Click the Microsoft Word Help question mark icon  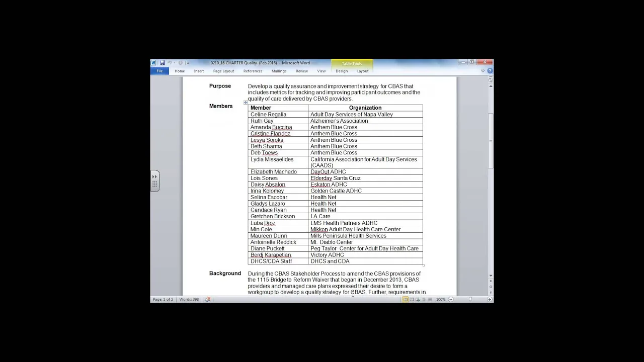[490, 71]
